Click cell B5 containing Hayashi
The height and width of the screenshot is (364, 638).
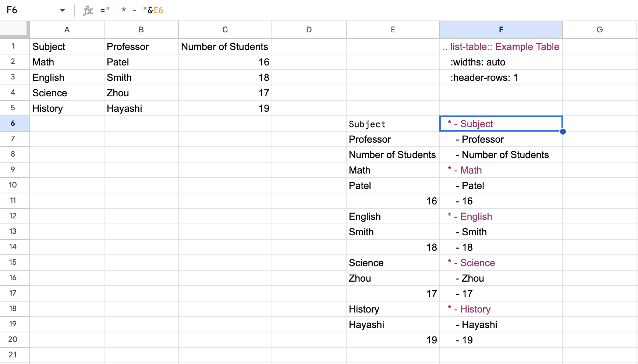(x=141, y=108)
